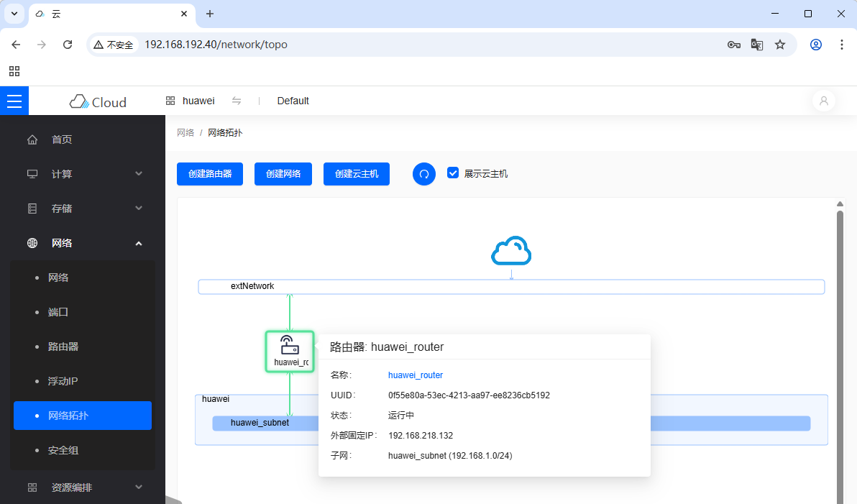Screen dimensions: 857x504
Task: Click the 创建云主机 button
Action: tap(357, 174)
